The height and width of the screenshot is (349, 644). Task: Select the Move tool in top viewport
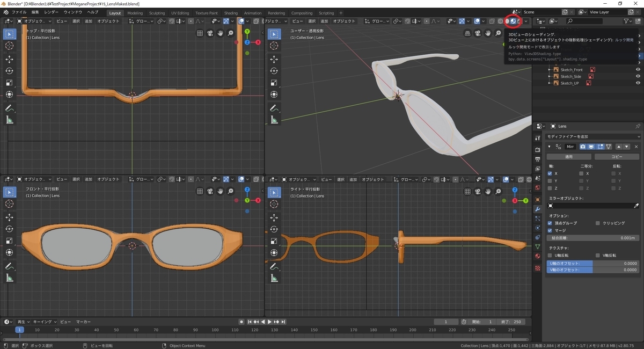(x=10, y=59)
